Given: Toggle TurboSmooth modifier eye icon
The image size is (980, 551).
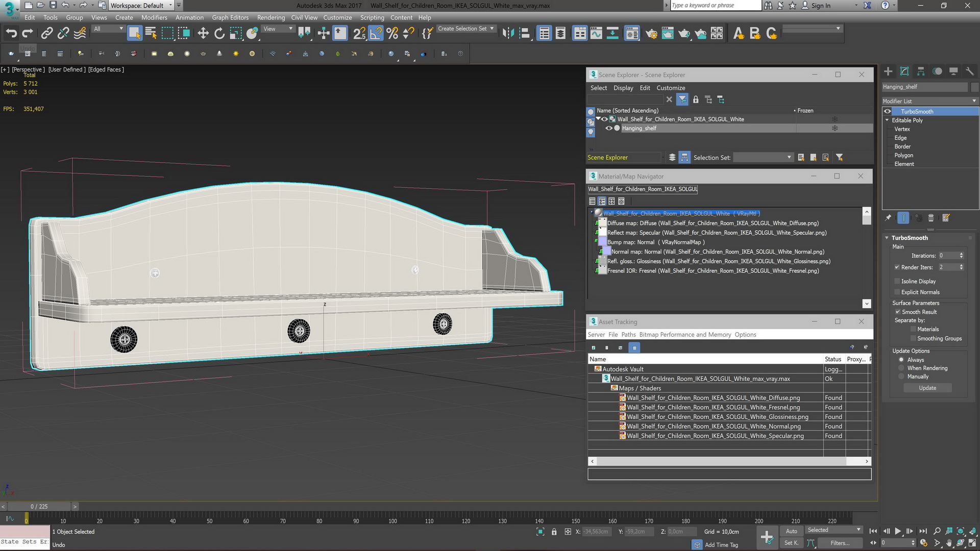Looking at the screenshot, I should [888, 111].
